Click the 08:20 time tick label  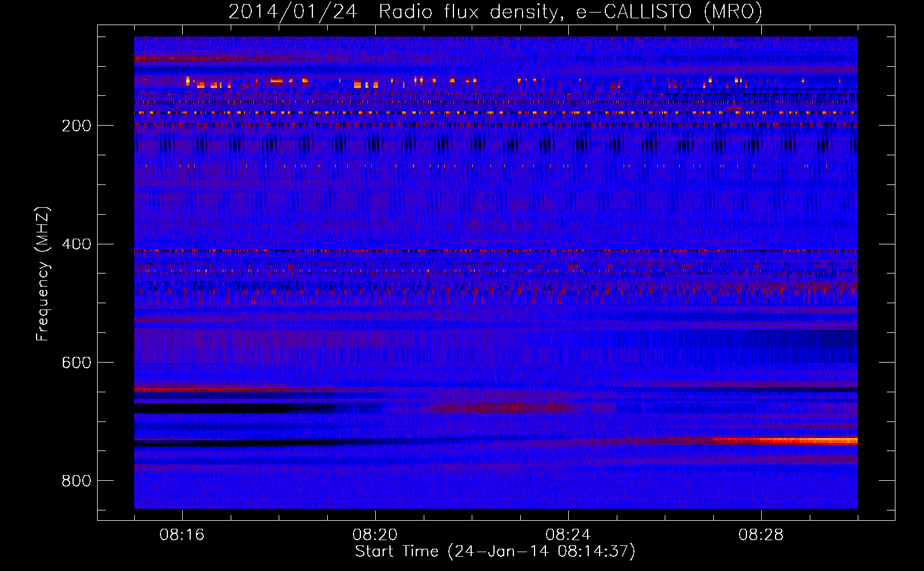click(x=375, y=535)
